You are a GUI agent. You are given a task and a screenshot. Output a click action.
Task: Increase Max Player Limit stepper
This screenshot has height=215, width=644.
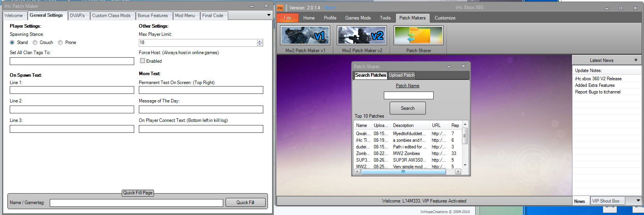coord(260,41)
